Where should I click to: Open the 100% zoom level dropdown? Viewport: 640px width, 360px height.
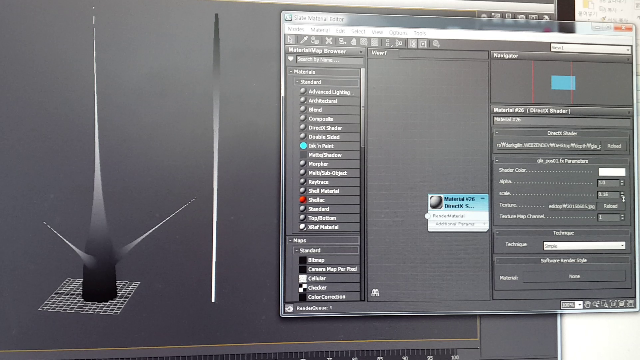pyautogui.click(x=572, y=305)
